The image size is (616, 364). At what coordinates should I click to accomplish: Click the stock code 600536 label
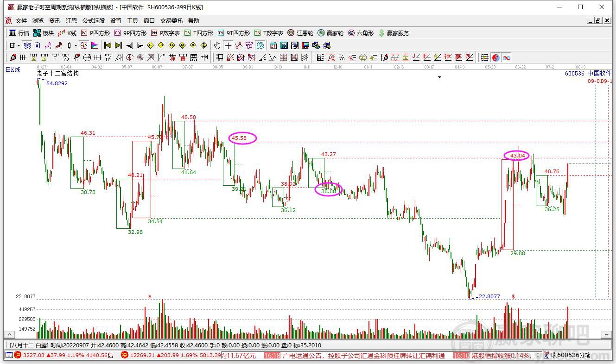pos(575,74)
